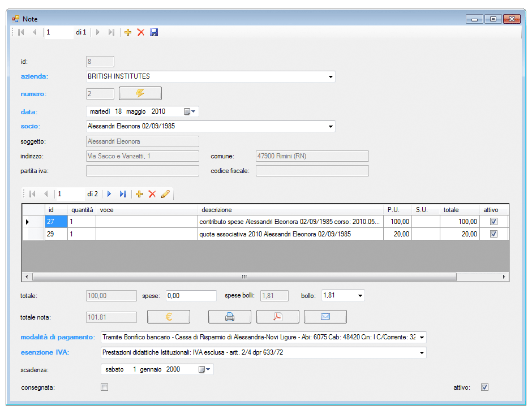Go to previous record in top navigator
Screen dimensions: 532x414
[35, 32]
